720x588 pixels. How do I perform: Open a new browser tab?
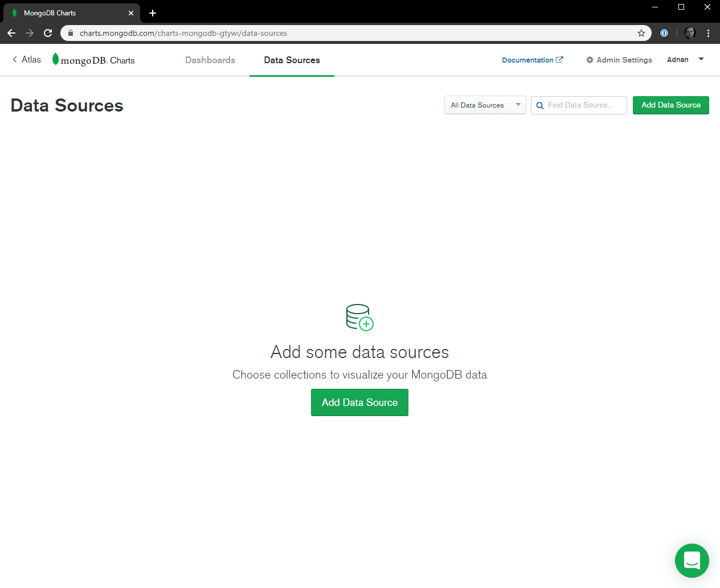(x=153, y=13)
